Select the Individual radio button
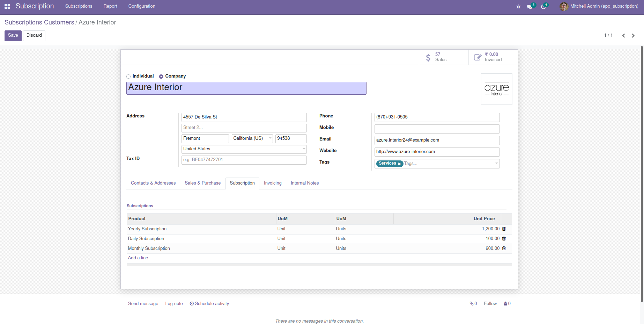 (128, 77)
